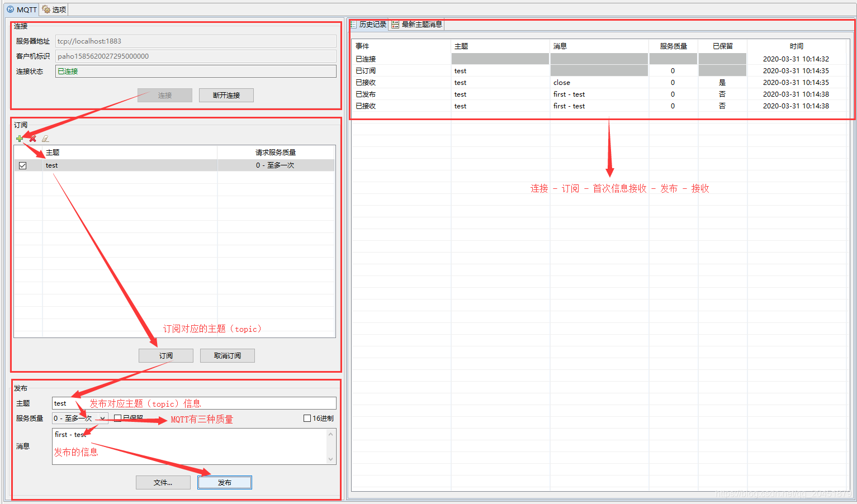Click the 消息 message text area
The height and width of the screenshot is (504, 857).
point(190,446)
